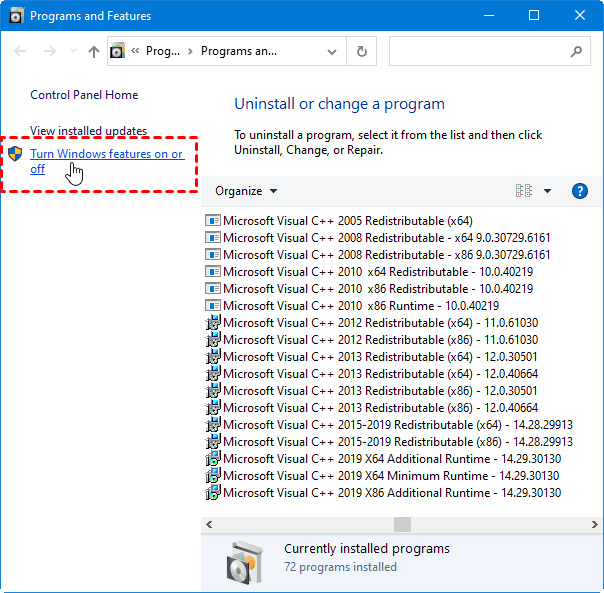Click icon of 2019 X64 Minimum Runtime
The width and height of the screenshot is (604, 593).
[x=213, y=475]
